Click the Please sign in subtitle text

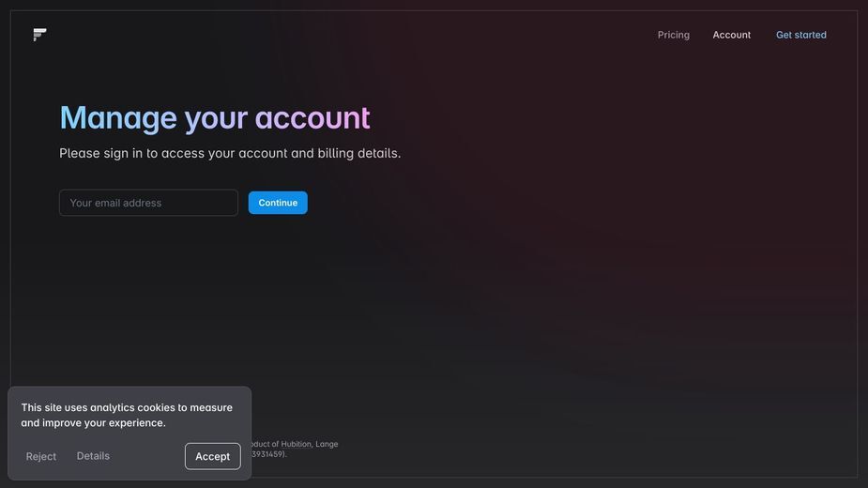[x=230, y=153]
